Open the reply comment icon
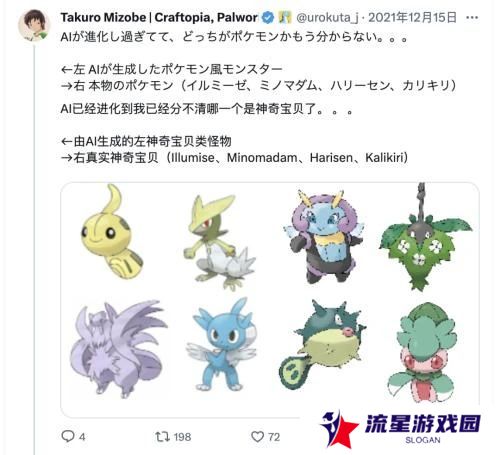500x455 pixels. click(x=68, y=436)
